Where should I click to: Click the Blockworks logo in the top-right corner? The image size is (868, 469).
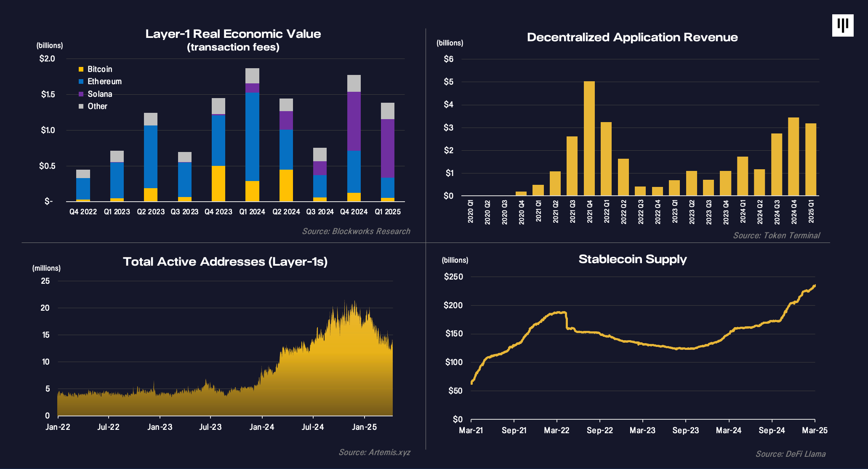[843, 25]
